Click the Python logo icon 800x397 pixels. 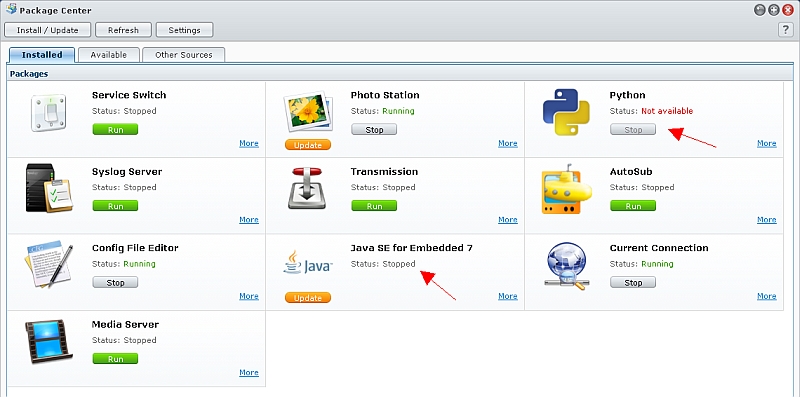566,112
